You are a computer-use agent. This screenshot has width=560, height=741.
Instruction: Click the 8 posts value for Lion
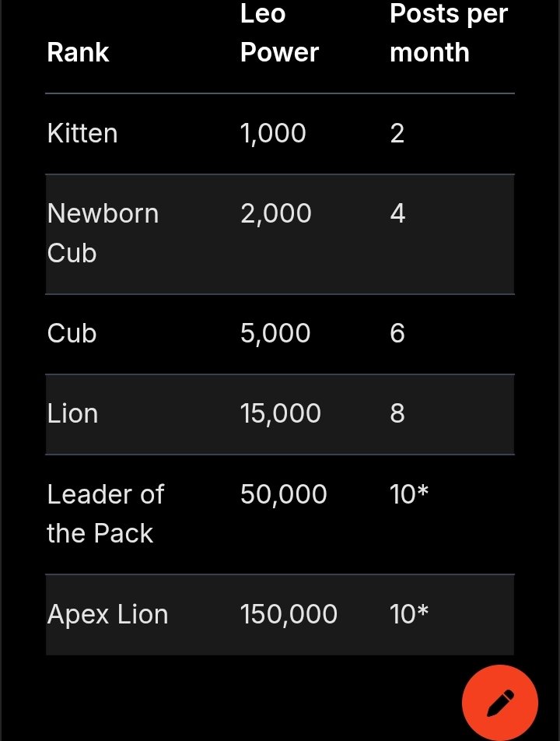[x=397, y=413]
